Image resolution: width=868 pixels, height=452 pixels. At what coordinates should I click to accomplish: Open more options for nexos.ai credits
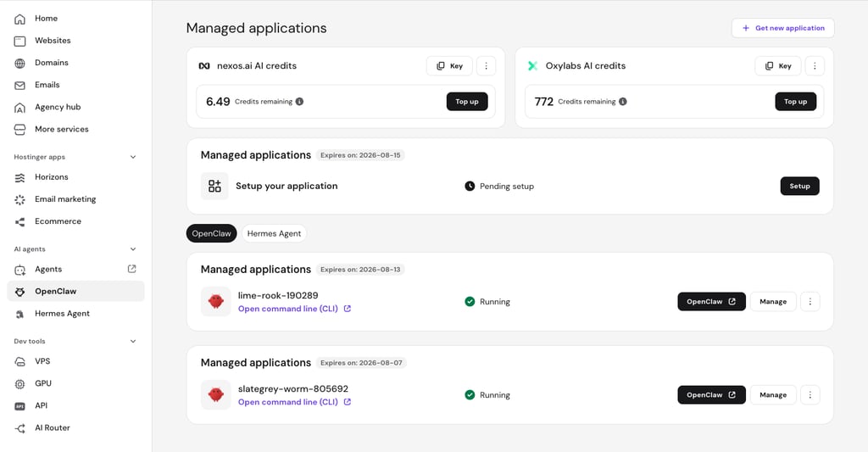(x=486, y=66)
